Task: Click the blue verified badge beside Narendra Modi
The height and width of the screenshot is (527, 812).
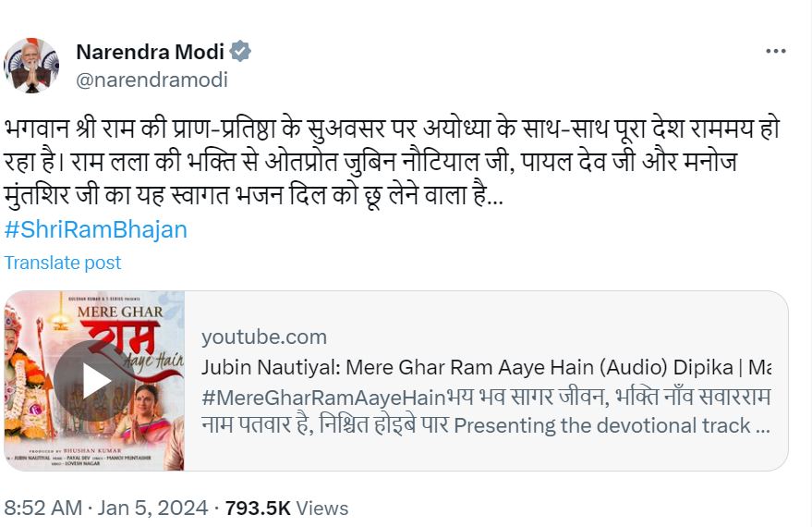Action: 240,51
